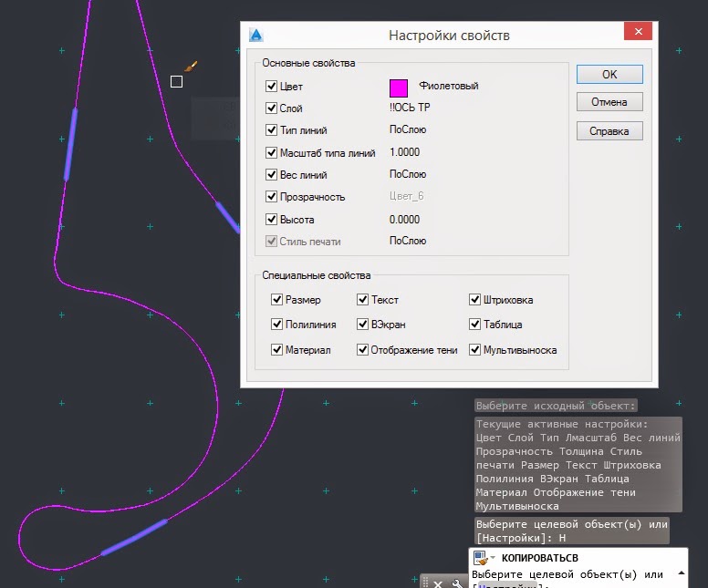
Task: Select the highlighted segment near bottom loop
Action: [x=134, y=537]
